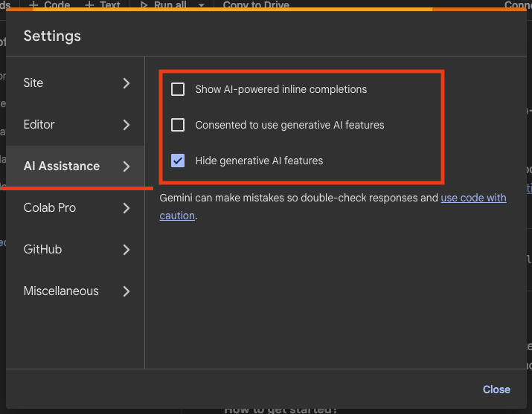
Task: Click the 'Consented to use generative AI features' label
Action: click(x=289, y=125)
